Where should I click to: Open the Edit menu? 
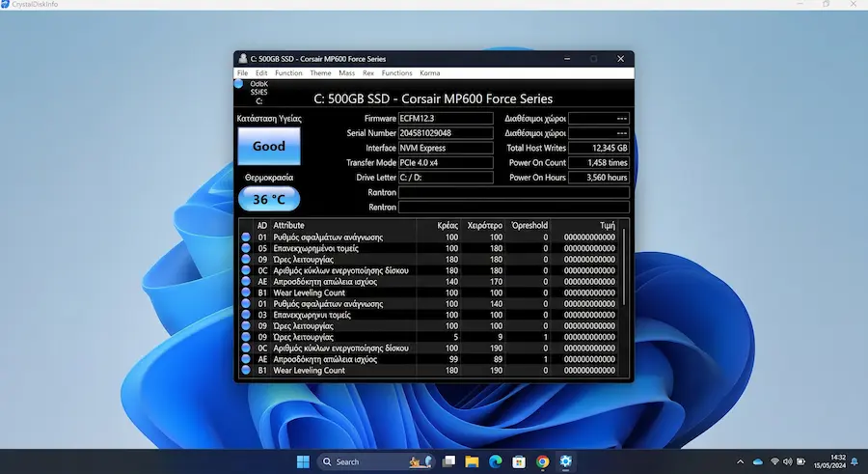[261, 73]
